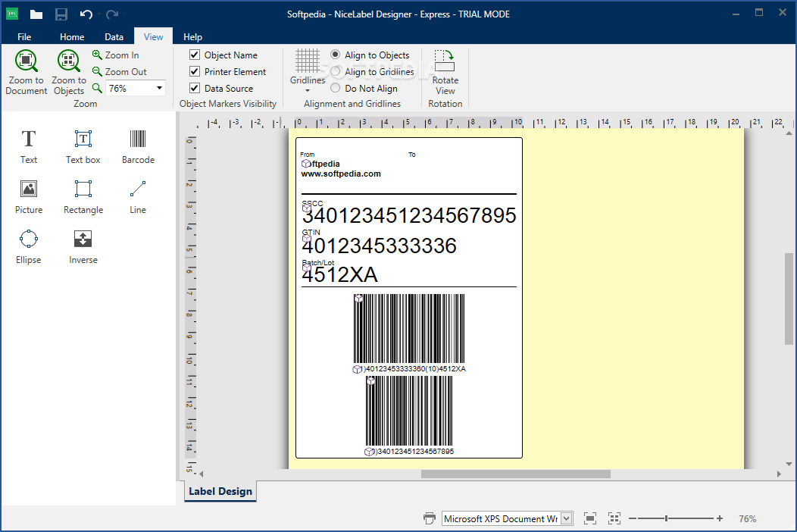Click 76% zoom value in status bar

point(747,519)
